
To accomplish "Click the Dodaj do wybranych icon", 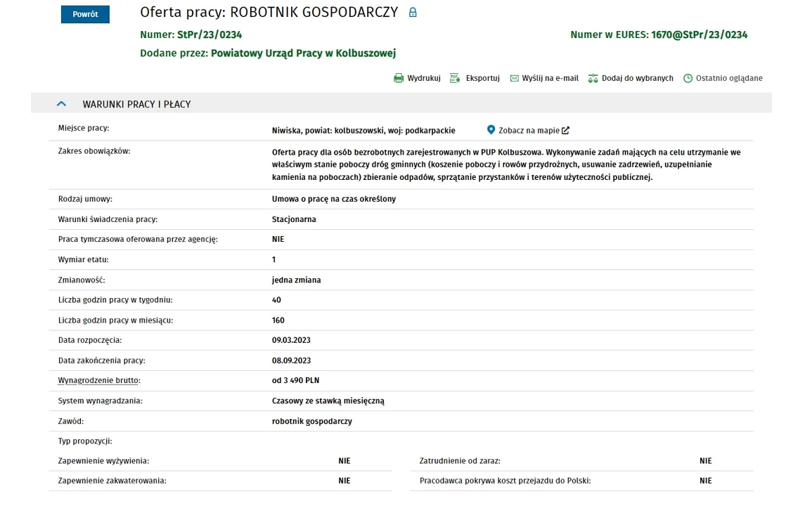I will tap(593, 78).
